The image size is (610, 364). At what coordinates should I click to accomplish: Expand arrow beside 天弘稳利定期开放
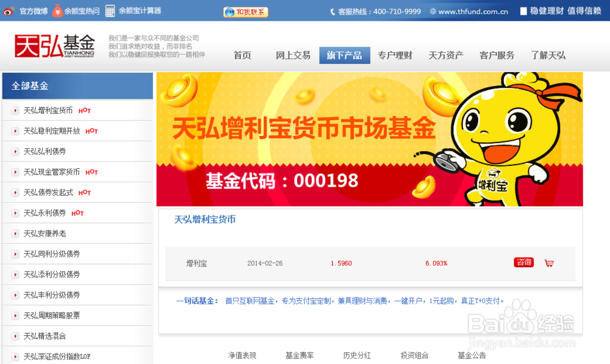(15, 131)
